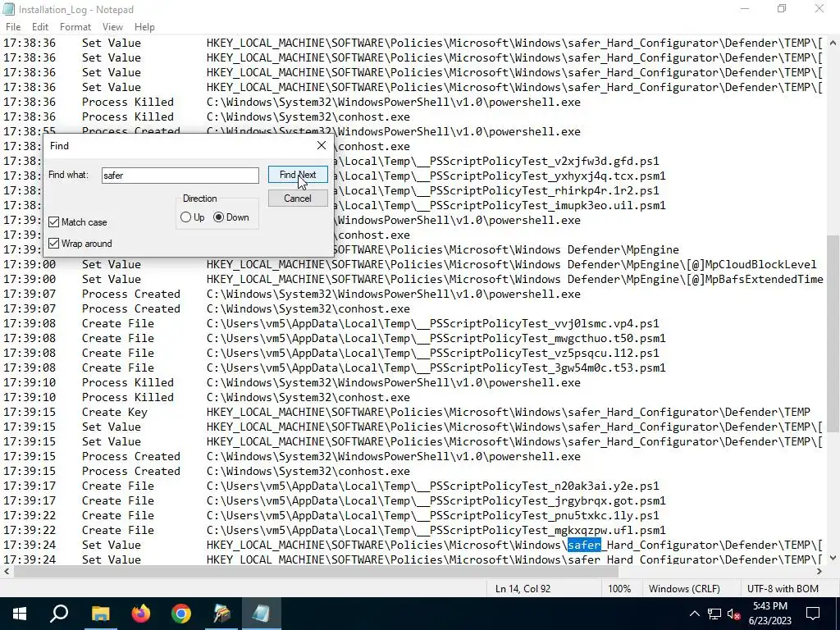The height and width of the screenshot is (630, 840).
Task: Cancel the Find dialog
Action: [x=298, y=199]
